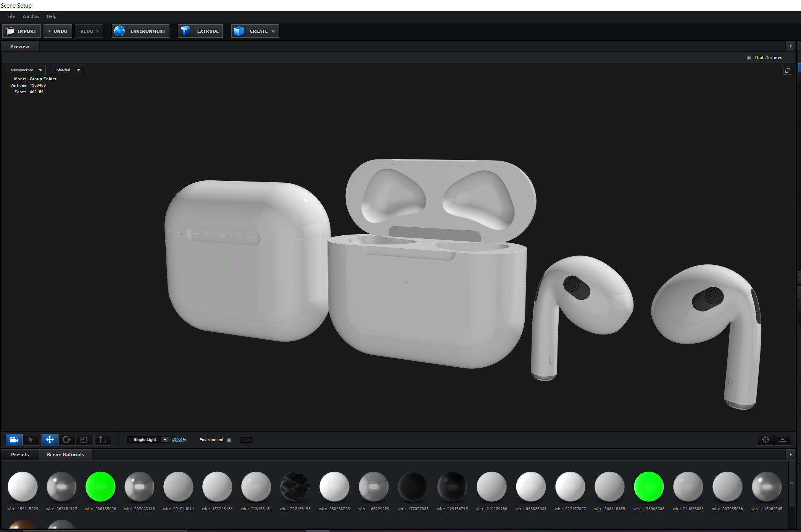Expand the Preview panel options arrow
This screenshot has height=532, width=801.
point(790,46)
